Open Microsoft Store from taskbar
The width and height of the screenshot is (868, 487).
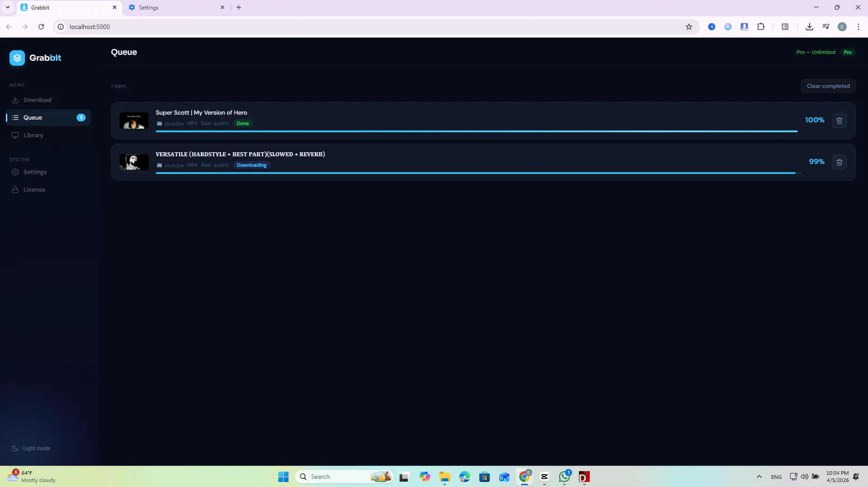tap(485, 477)
